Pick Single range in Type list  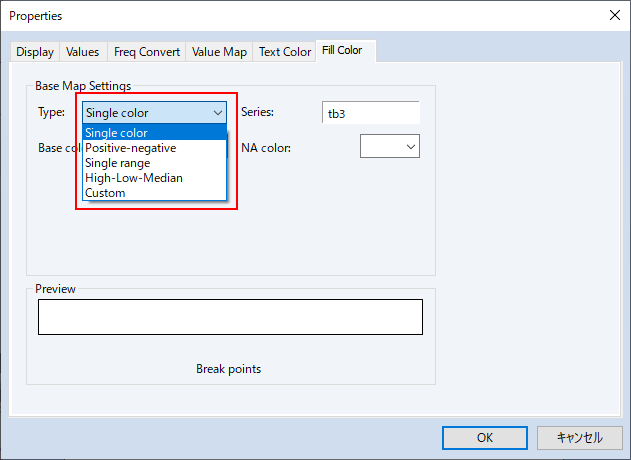(x=155, y=163)
